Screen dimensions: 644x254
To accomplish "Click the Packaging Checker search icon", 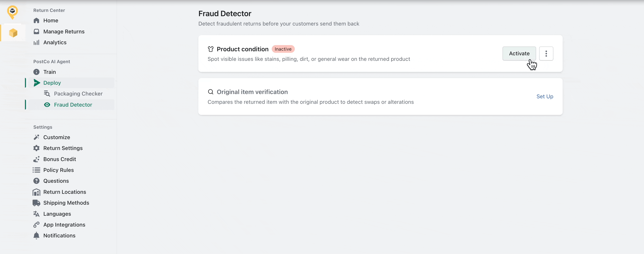I will point(47,94).
